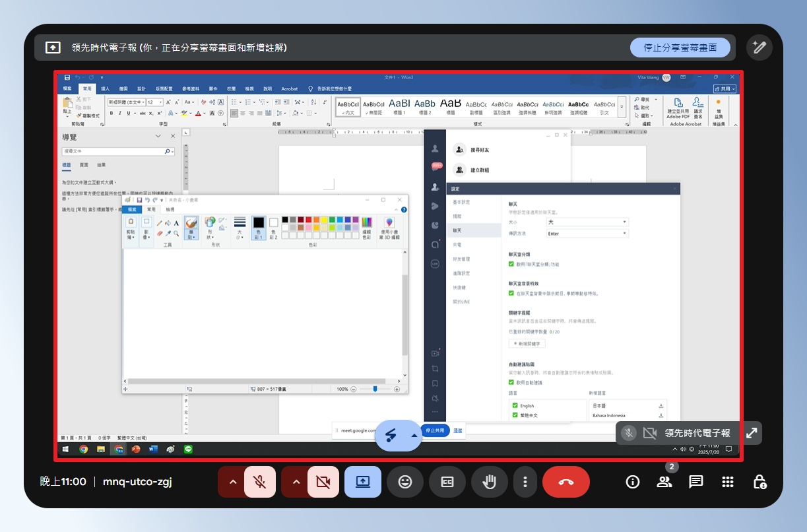
Task: Click 停止分享螢幕畫面 button
Action: tap(680, 48)
